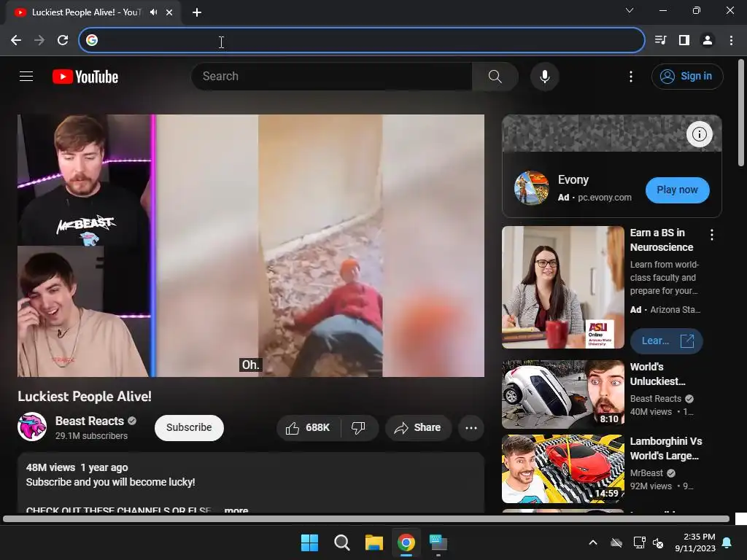This screenshot has width=747, height=560.
Task: Open the on-screen keyboard app icon
Action: (438, 542)
